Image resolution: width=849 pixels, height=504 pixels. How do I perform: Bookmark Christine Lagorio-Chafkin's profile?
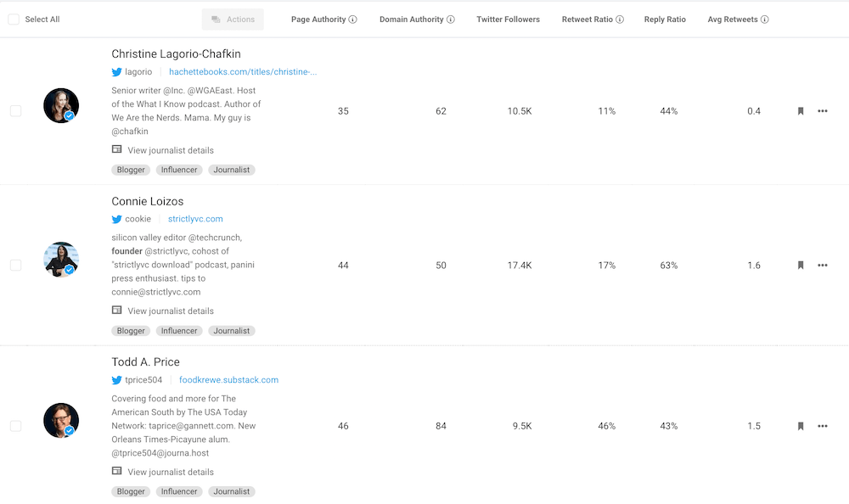pos(799,111)
